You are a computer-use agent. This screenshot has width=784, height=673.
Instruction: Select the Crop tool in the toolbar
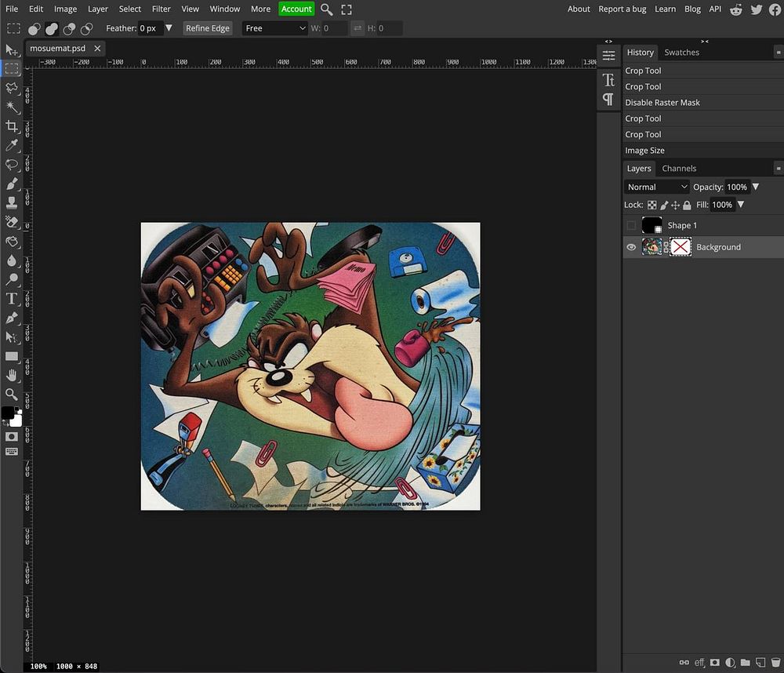click(x=12, y=126)
